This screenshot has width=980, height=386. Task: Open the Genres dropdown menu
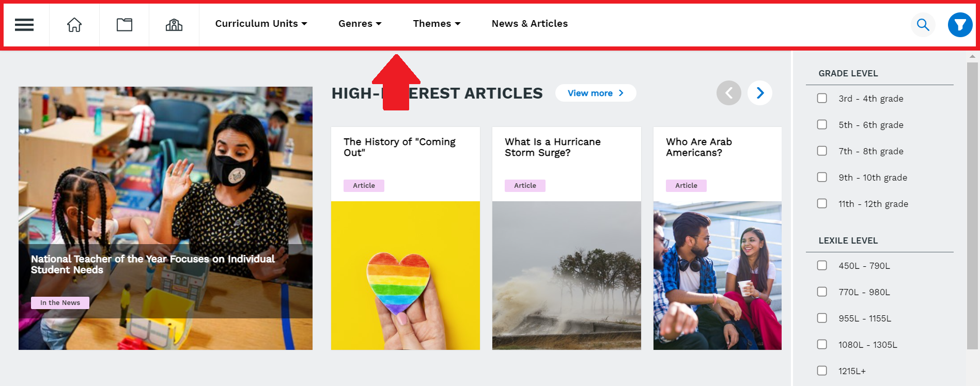coord(360,24)
